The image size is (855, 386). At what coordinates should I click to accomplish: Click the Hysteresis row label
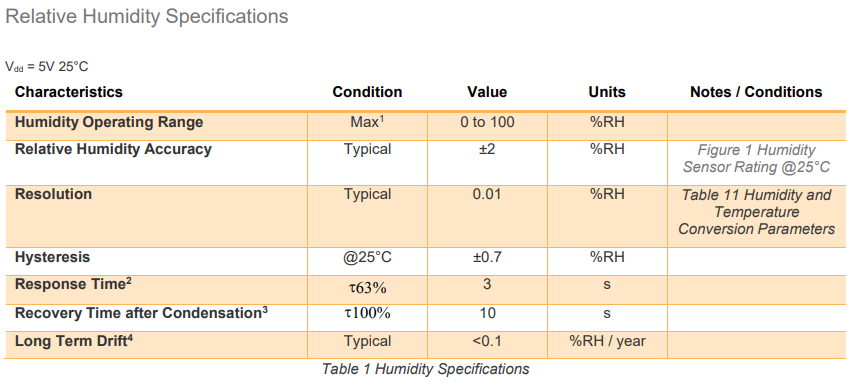tap(52, 257)
